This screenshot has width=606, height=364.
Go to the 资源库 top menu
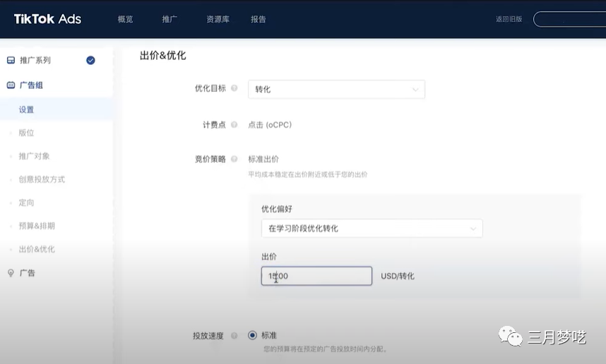tap(218, 19)
